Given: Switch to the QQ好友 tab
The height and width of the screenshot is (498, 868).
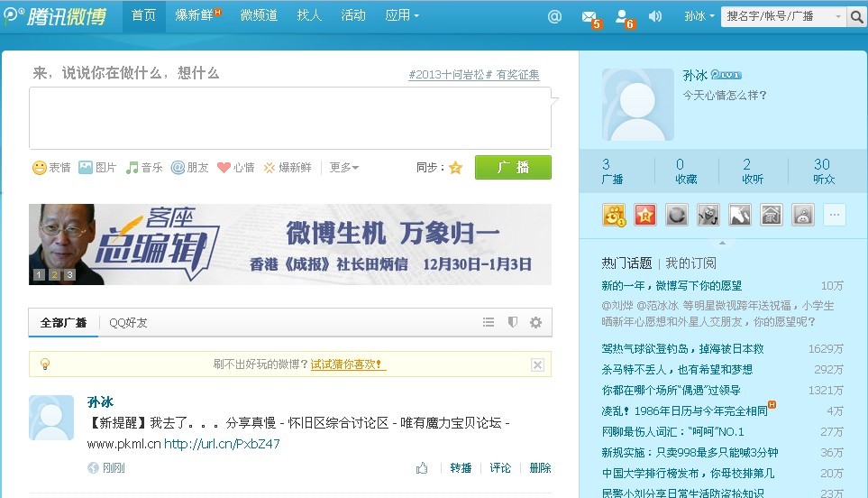Looking at the screenshot, I should 128,323.
